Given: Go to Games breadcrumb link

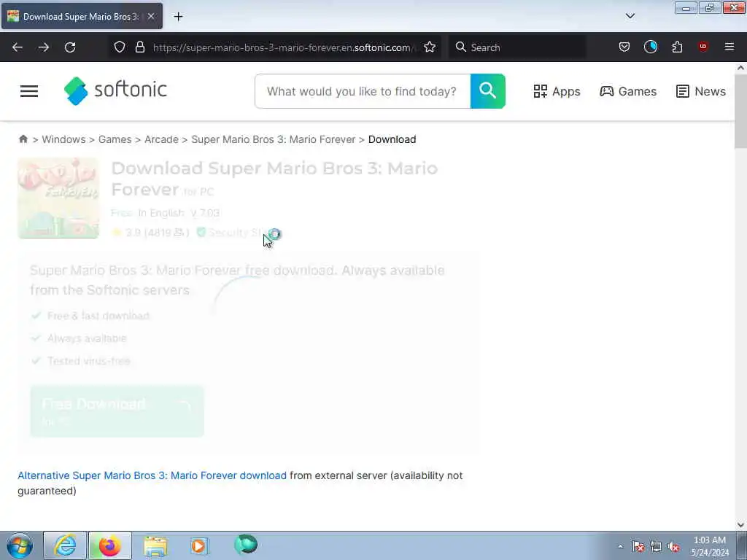Looking at the screenshot, I should [115, 139].
